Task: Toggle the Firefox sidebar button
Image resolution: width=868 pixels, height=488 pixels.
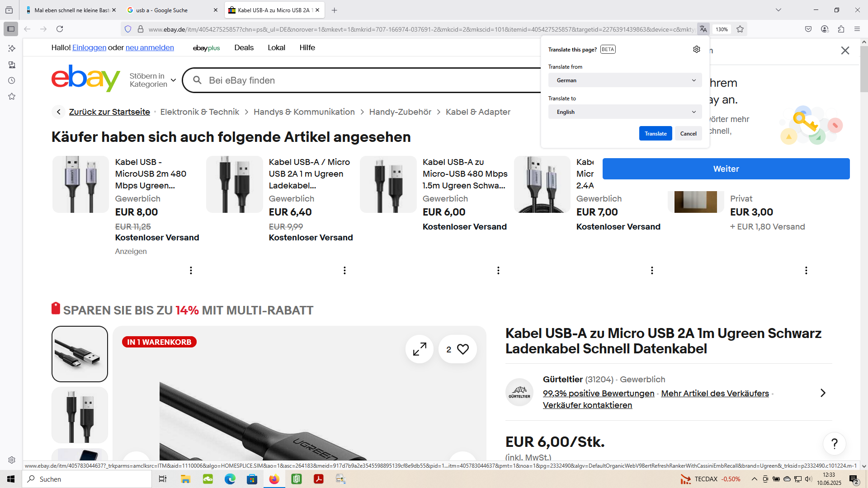Action: 11,29
